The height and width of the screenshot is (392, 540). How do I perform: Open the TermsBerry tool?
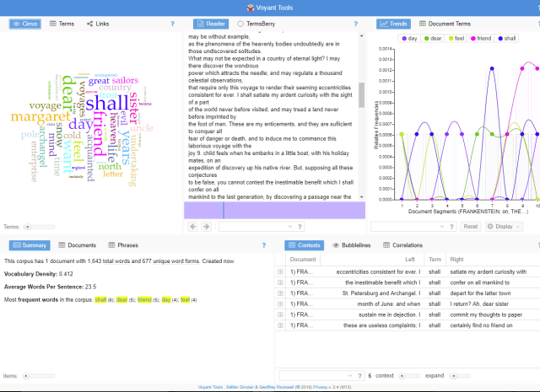(258, 24)
